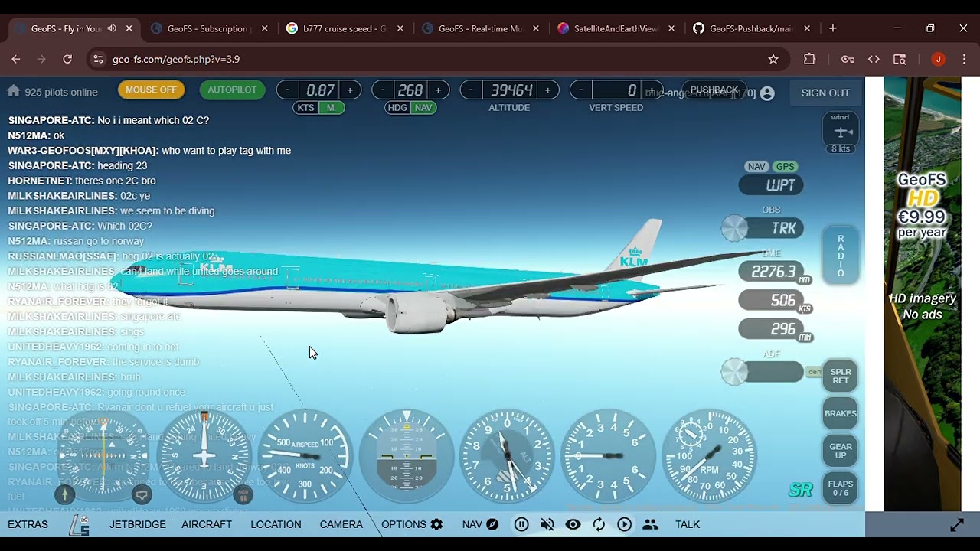Screen dimensions: 980x551
Task: Toggle the sound mute speaker
Action: coord(547,524)
